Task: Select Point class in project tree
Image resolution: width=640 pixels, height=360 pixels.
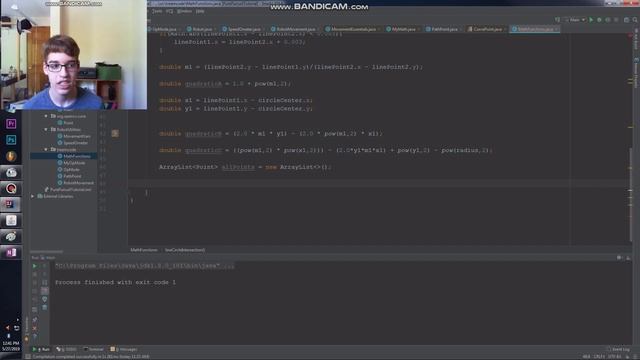Action: pyautogui.click(x=65, y=123)
